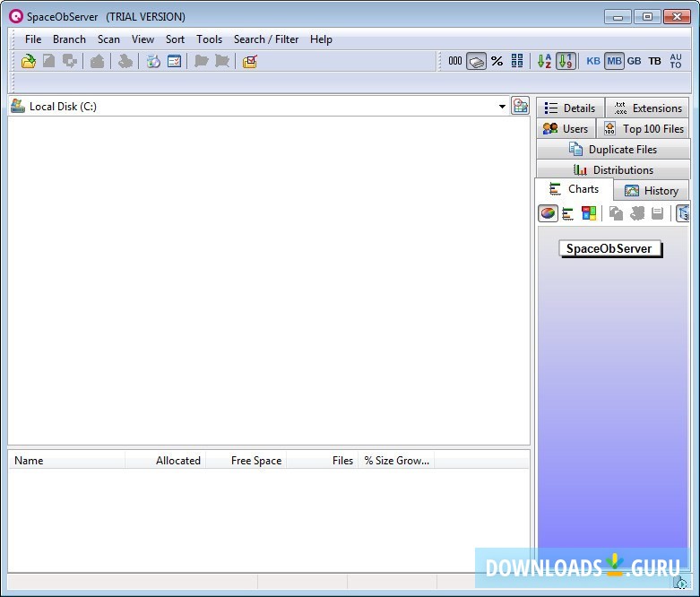Click the % Size Grow... column header
The height and width of the screenshot is (597, 700).
[x=396, y=461]
